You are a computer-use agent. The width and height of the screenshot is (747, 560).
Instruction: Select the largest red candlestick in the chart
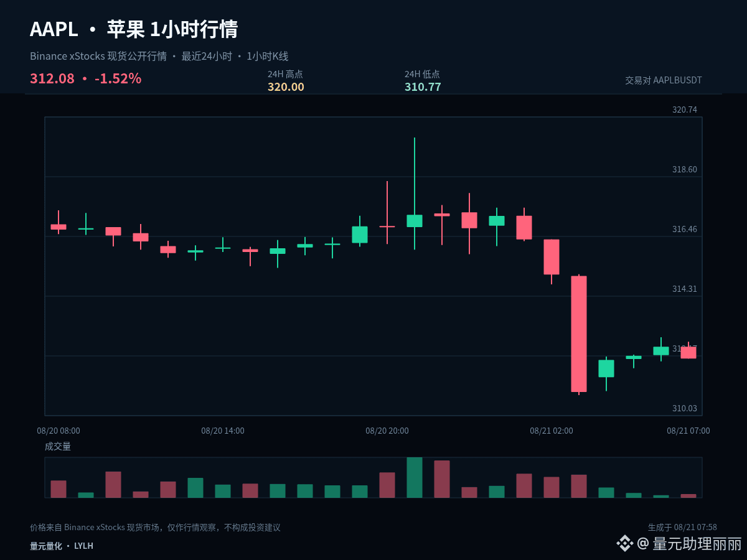579,334
